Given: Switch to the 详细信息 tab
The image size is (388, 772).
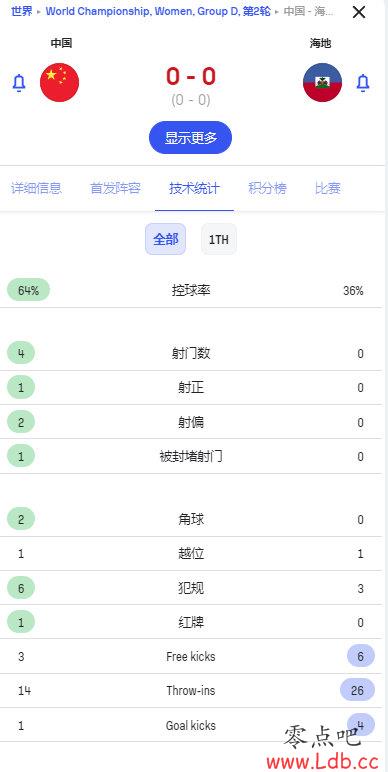Looking at the screenshot, I should pyautogui.click(x=36, y=188).
